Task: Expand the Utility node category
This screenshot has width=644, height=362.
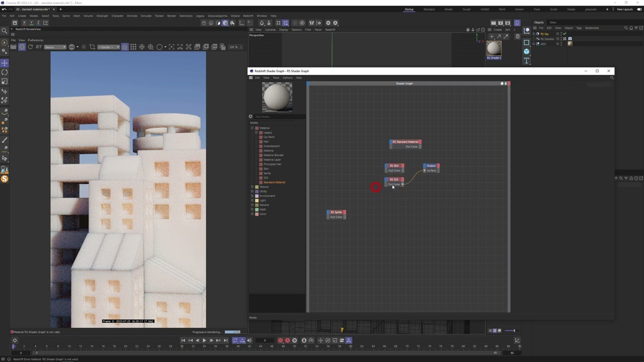Action: [253, 191]
